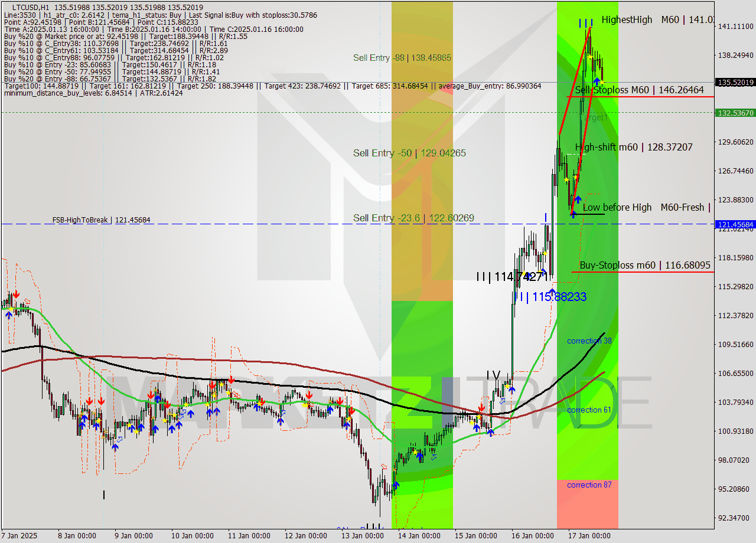Click the 95.20860 price axis value
The height and width of the screenshot is (543, 756).
[735, 489]
